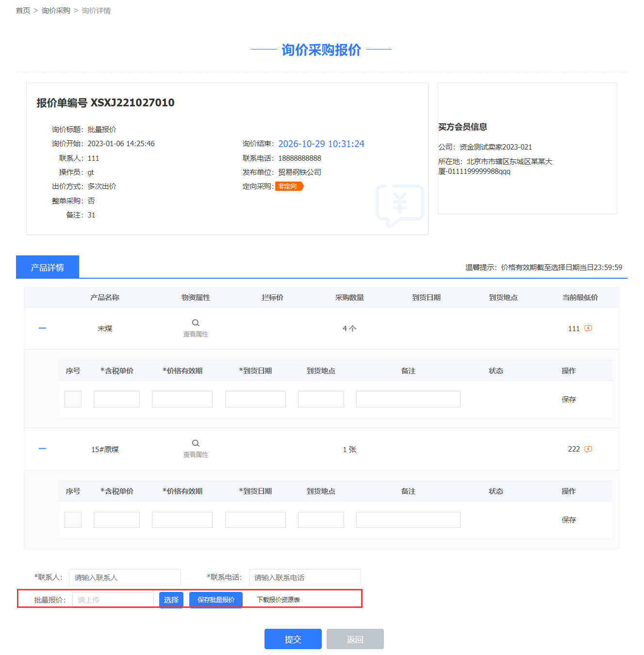This screenshot has height=655, width=644.
Task: Click 采购数量 value 4 个
Action: 349,329
